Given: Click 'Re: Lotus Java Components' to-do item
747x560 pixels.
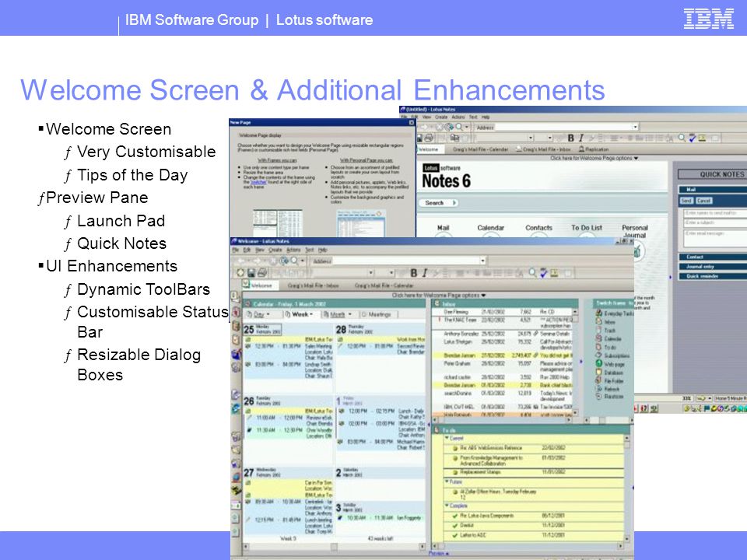Looking at the screenshot, I should (487, 516).
